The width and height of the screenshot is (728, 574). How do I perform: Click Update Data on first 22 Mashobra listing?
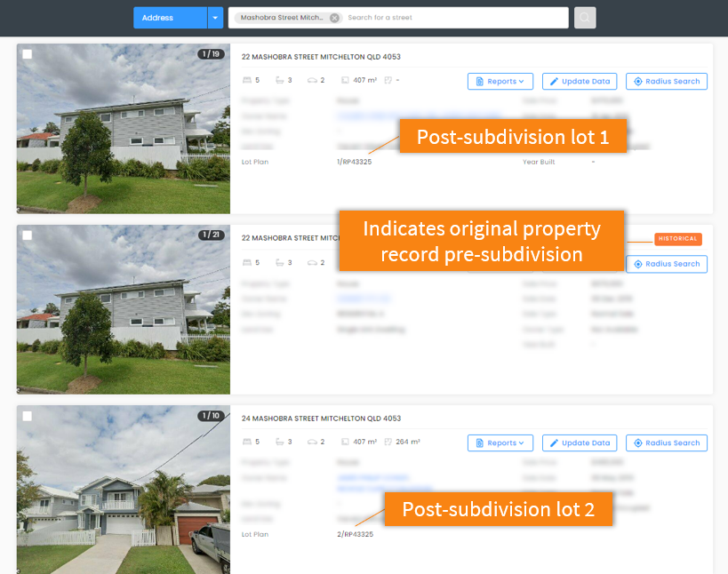pyautogui.click(x=580, y=81)
